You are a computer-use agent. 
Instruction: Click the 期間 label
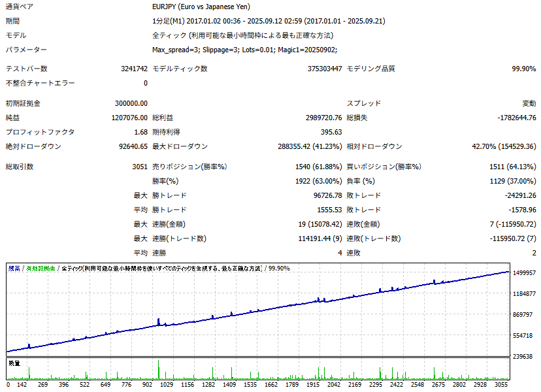12,21
